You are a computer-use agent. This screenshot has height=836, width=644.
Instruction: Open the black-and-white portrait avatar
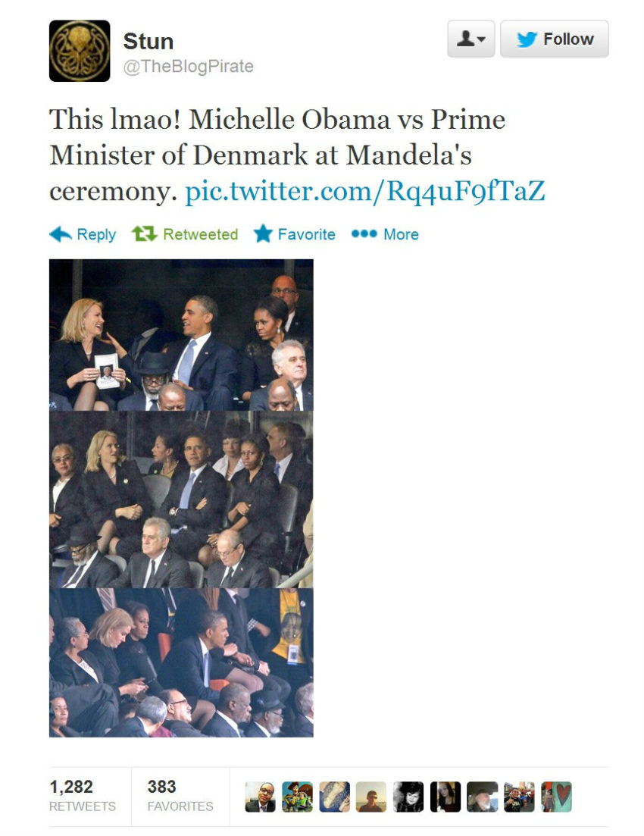(x=408, y=797)
